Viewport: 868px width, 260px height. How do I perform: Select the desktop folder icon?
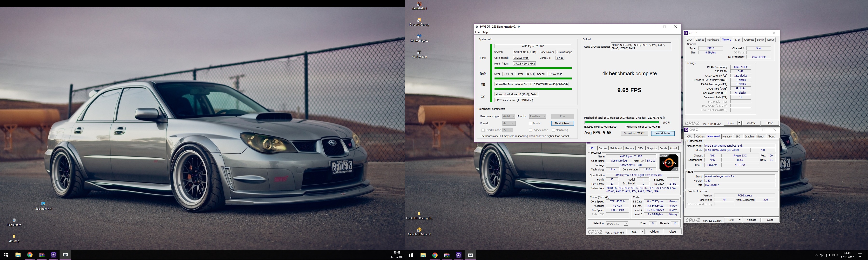click(14, 239)
